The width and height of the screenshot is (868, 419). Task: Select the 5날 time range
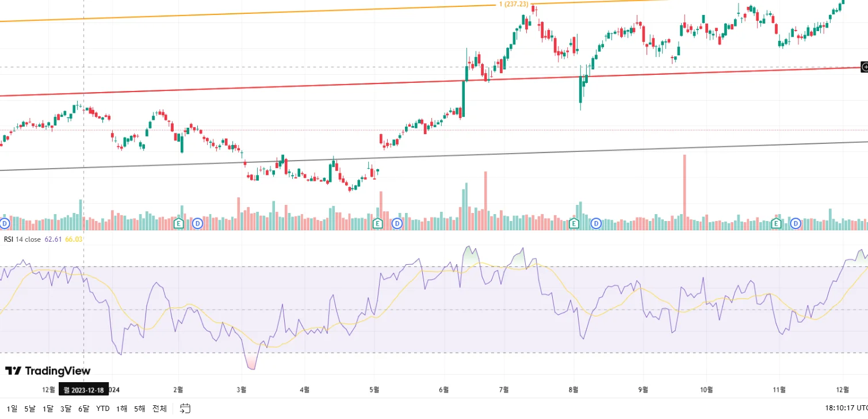[x=30, y=409]
